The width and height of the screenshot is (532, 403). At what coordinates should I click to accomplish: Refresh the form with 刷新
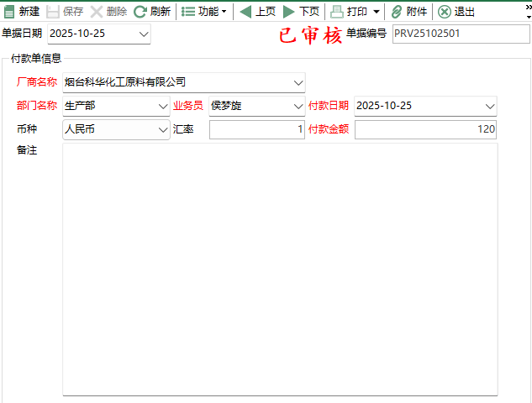click(x=151, y=12)
